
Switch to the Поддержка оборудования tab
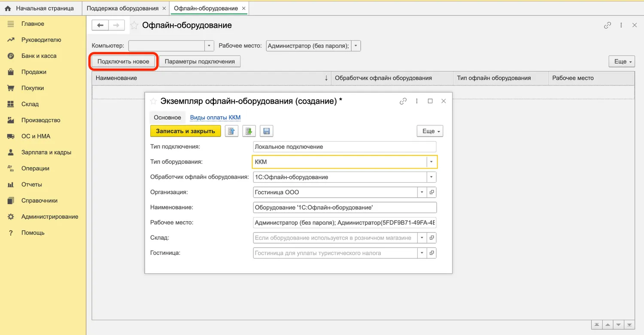(123, 8)
